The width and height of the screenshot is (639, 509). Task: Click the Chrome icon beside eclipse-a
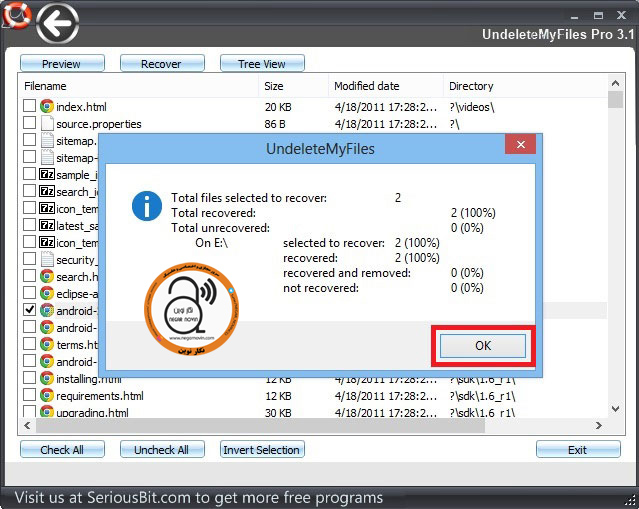click(x=47, y=293)
